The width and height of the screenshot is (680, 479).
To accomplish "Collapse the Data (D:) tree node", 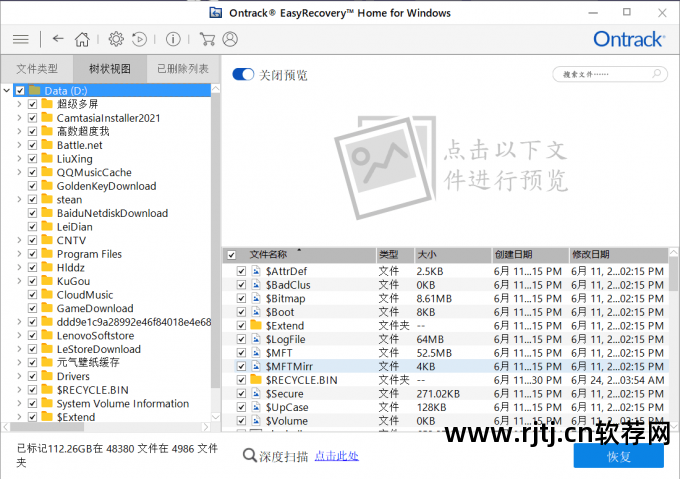I will click(x=7, y=91).
